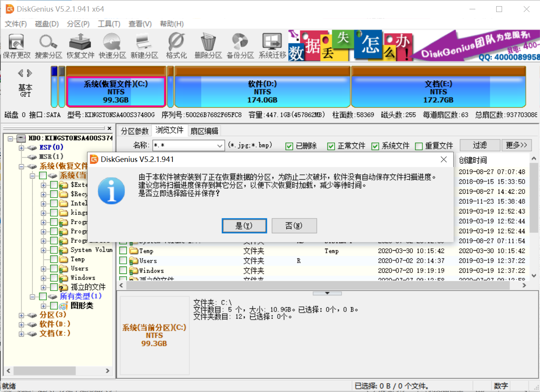Click the 更多>> button

pyautogui.click(x=516, y=145)
